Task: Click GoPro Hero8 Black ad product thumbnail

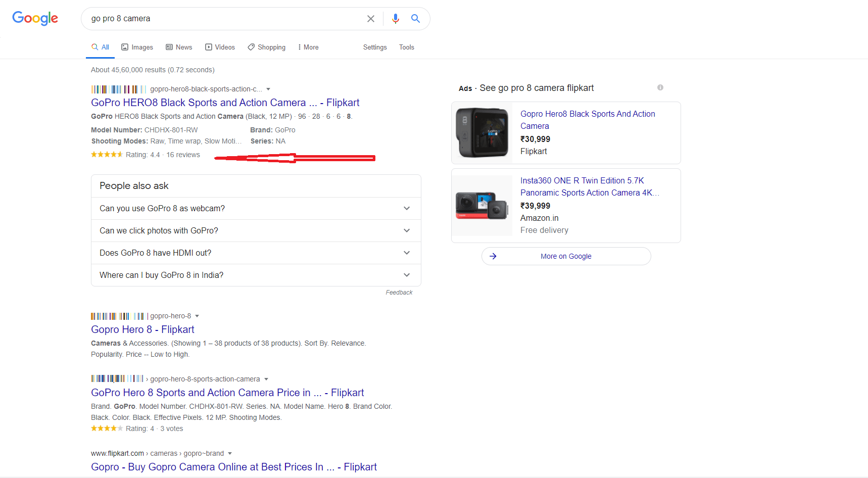Action: click(x=482, y=132)
